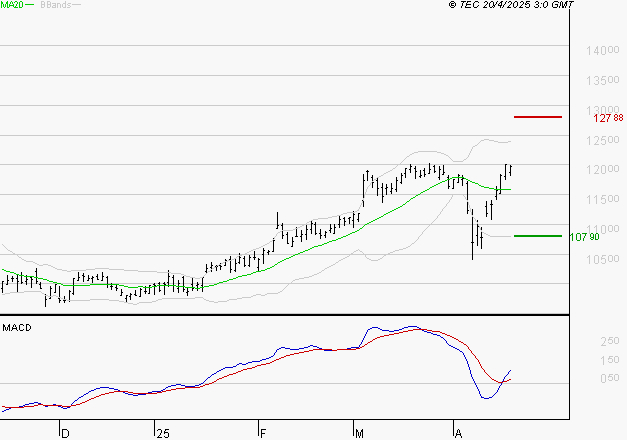Click the 13500 price axis label
The image size is (627, 440).
click(x=603, y=80)
